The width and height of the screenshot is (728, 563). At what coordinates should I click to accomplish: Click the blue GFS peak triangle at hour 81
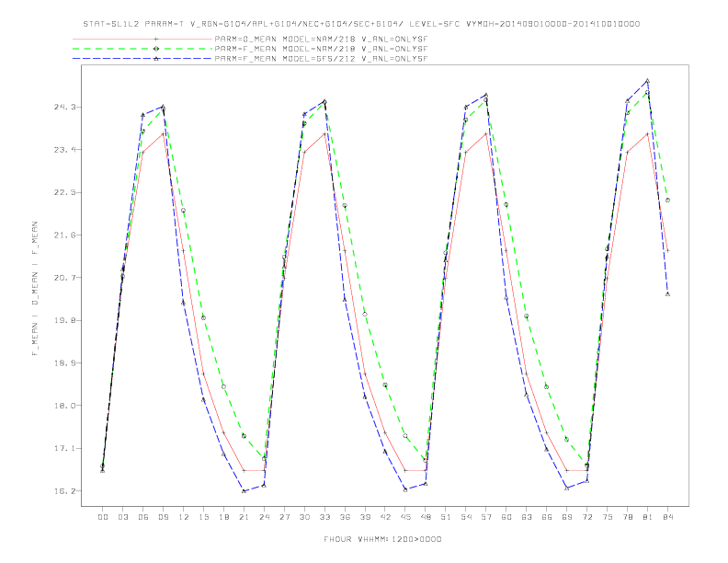(x=647, y=81)
